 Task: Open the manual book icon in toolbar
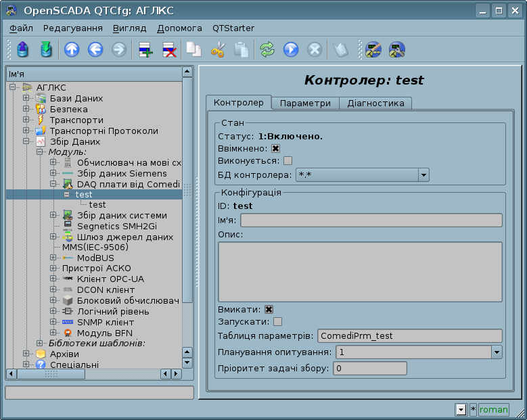340,50
